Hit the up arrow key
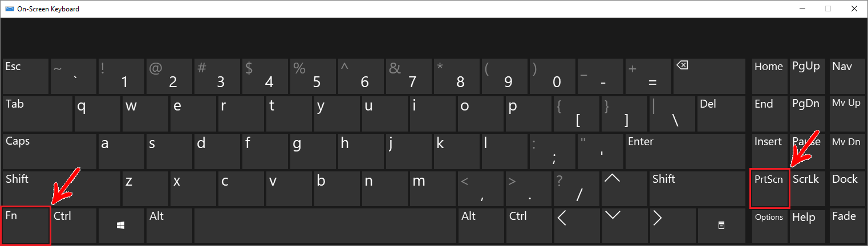The width and height of the screenshot is (868, 246). (625, 188)
